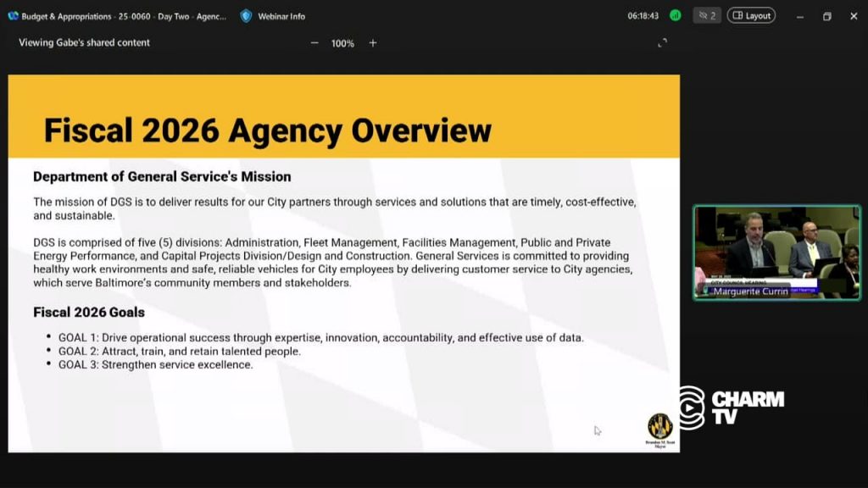This screenshot has width=868, height=488.
Task: Expand shared content to fullscreen
Action: (x=663, y=42)
